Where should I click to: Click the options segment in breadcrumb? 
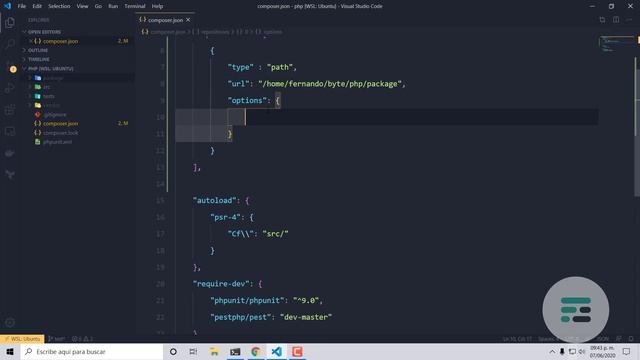click(273, 32)
